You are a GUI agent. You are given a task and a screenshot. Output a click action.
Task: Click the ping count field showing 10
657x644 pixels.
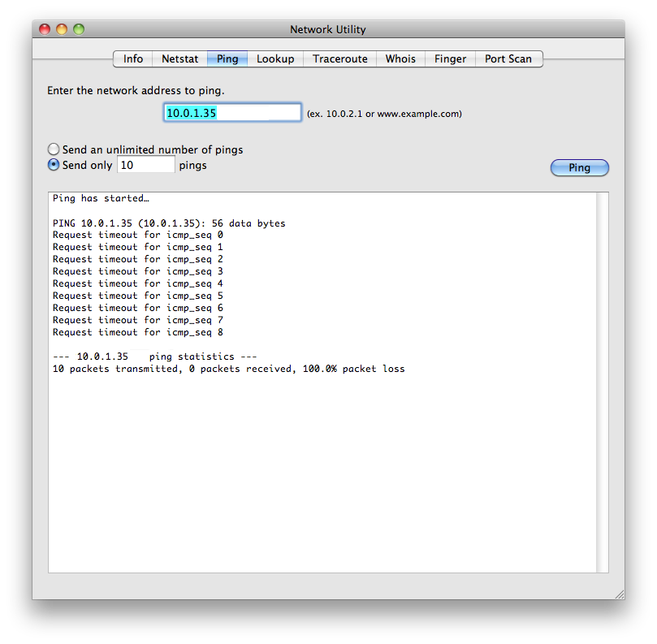tap(146, 165)
